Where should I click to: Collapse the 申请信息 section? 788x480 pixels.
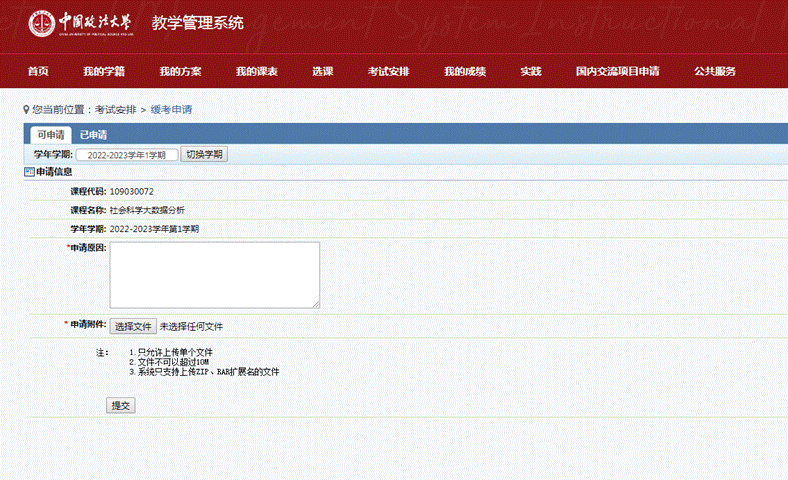29,172
